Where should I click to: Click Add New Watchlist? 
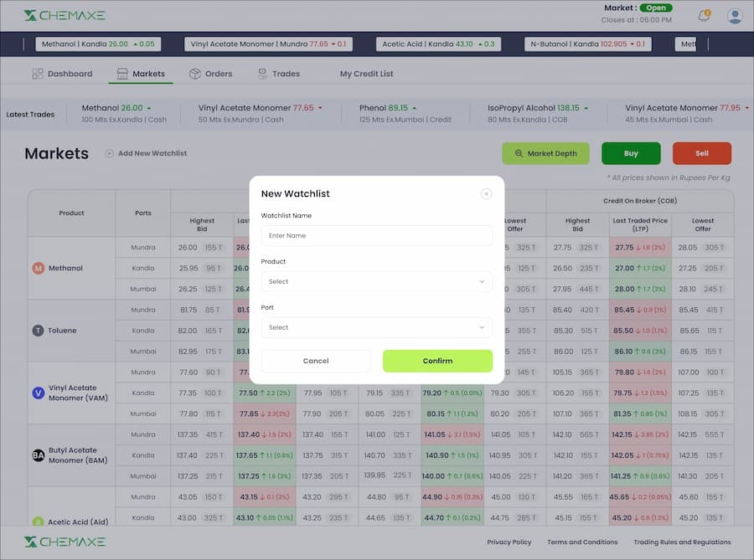click(146, 153)
